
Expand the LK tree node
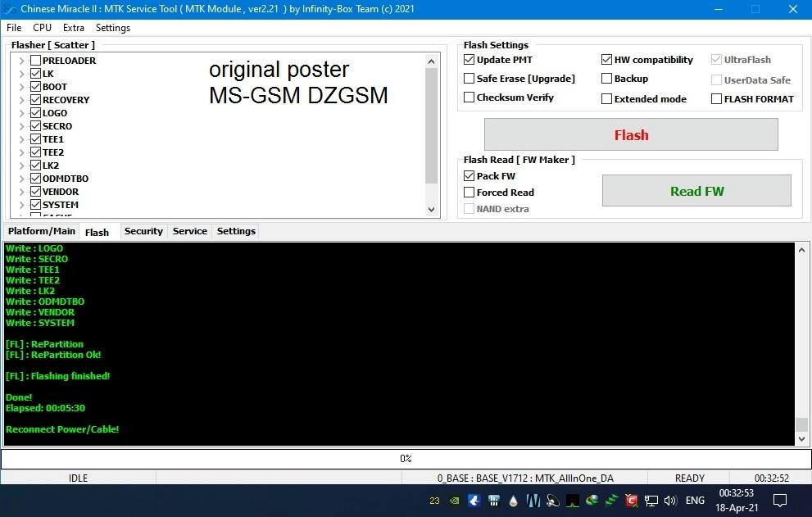tap(21, 74)
